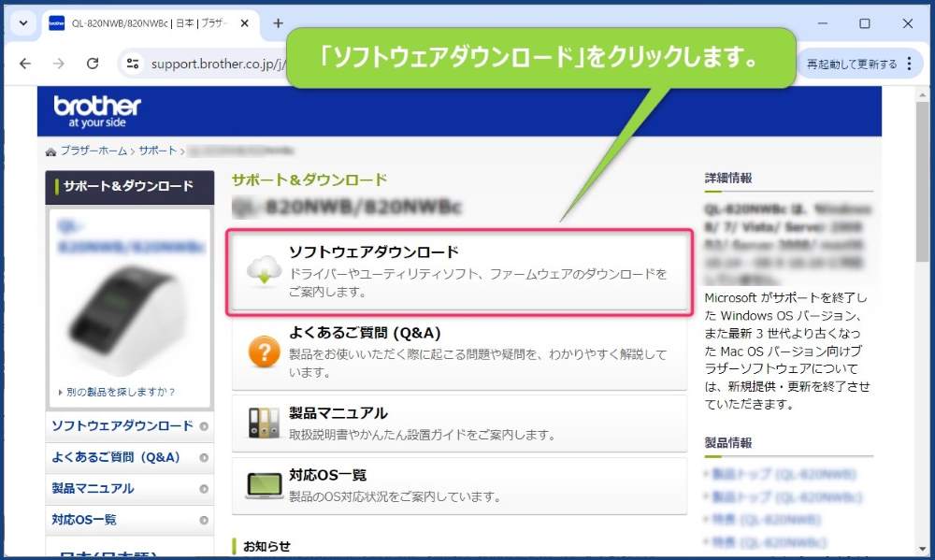Click the サポート&ダウンロード sidebar header
The width and height of the screenshot is (935, 560).
tap(129, 187)
